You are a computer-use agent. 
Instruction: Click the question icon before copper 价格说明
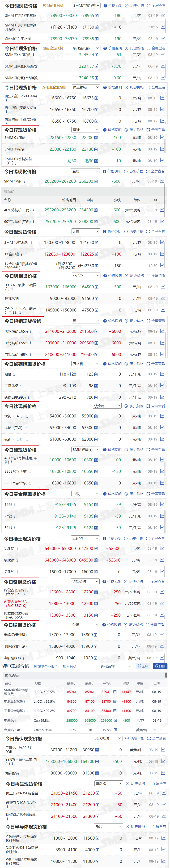(x=105, y=6)
